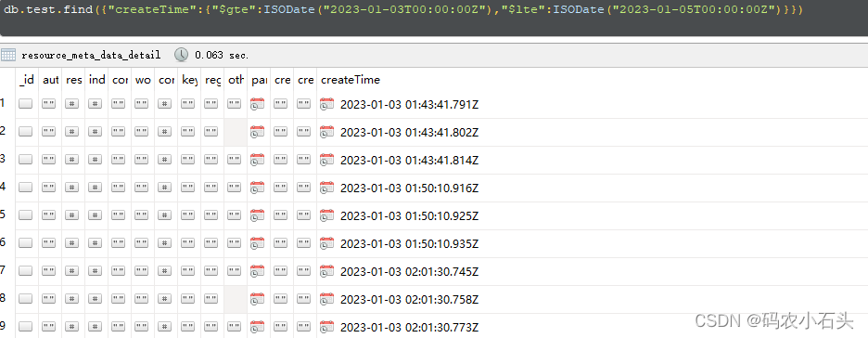Click the 'key' string icon in the 01:43:41.814Z row
This screenshot has width=868, height=338.
tap(187, 160)
